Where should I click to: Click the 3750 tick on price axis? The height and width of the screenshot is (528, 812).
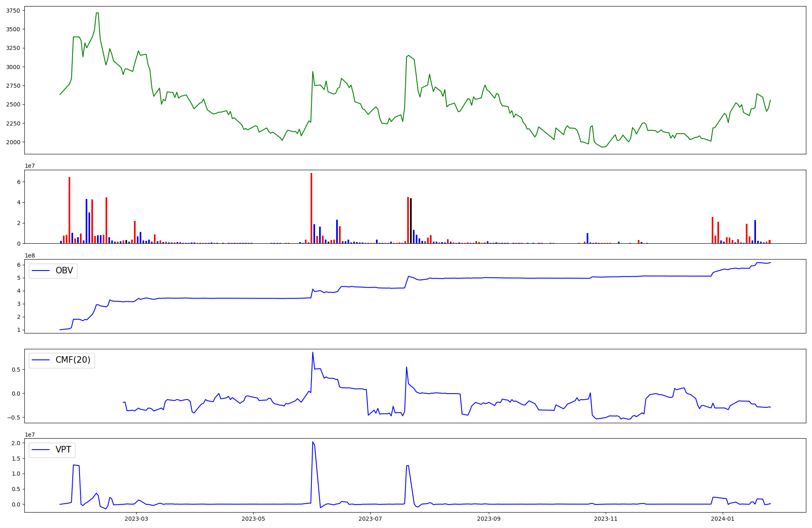(x=12, y=11)
